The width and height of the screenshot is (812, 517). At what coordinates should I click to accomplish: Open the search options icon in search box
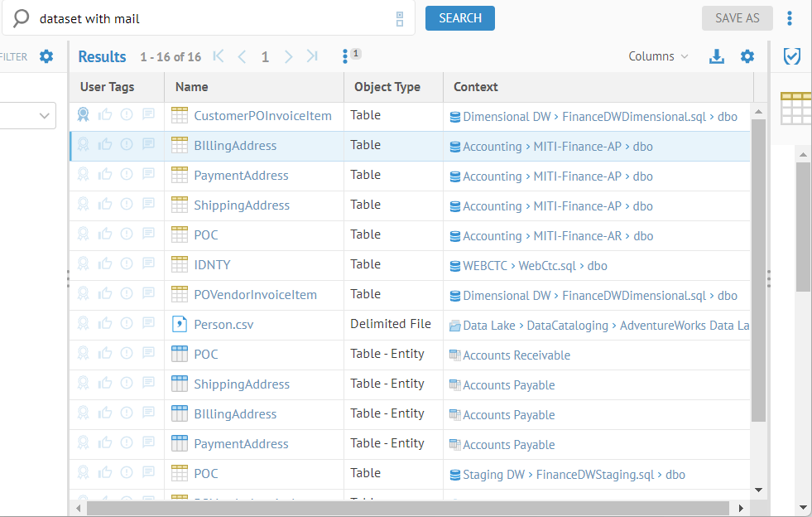[400, 18]
